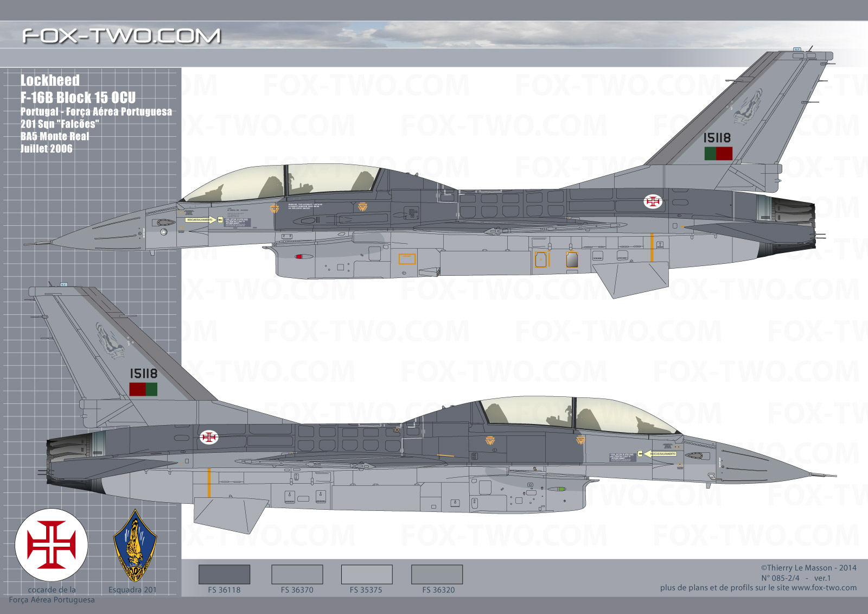The width and height of the screenshot is (868, 614).
Task: Click the roundel on upper profile fuselage
Action: 653,201
